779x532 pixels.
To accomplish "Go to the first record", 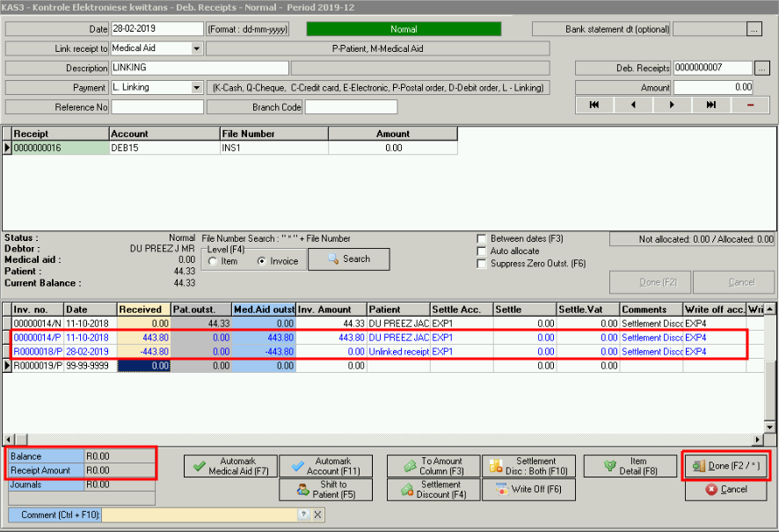I will (x=594, y=105).
